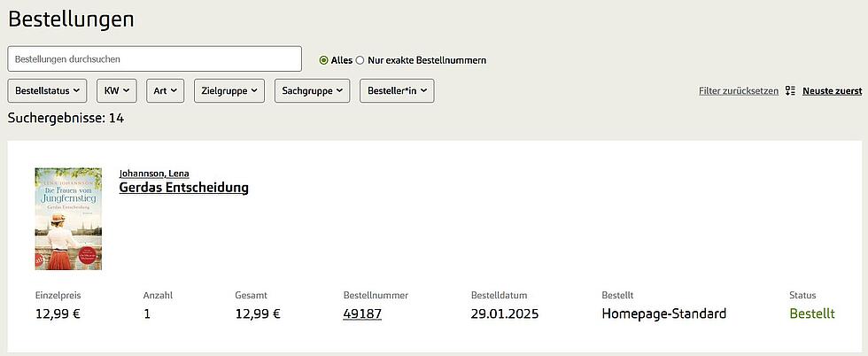Image resolution: width=868 pixels, height=356 pixels.
Task: Click the sort order icon
Action: (790, 90)
